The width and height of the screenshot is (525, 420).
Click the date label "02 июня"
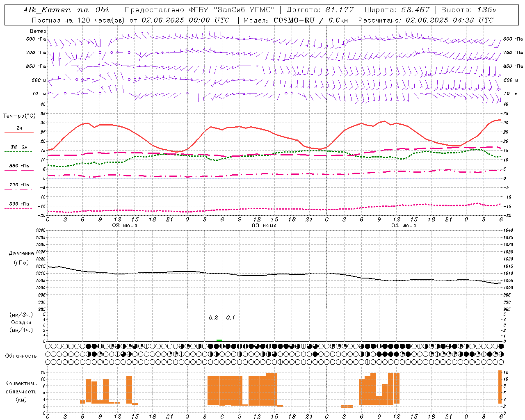pos(125,226)
